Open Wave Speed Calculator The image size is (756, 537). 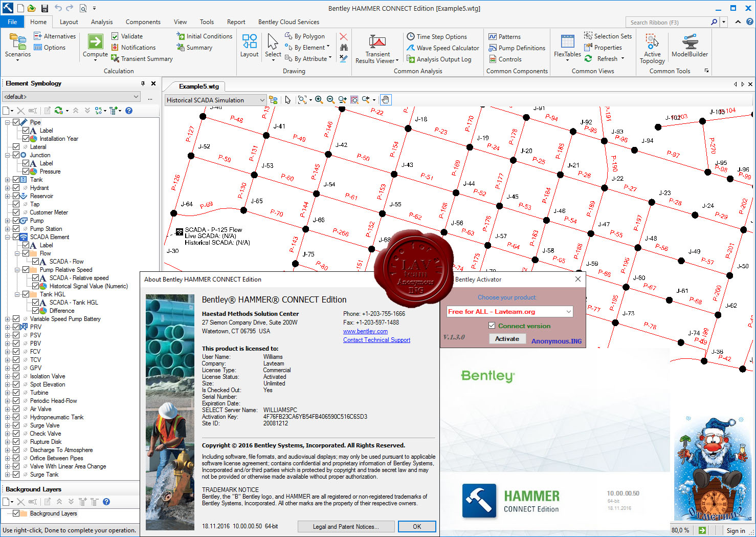point(443,48)
